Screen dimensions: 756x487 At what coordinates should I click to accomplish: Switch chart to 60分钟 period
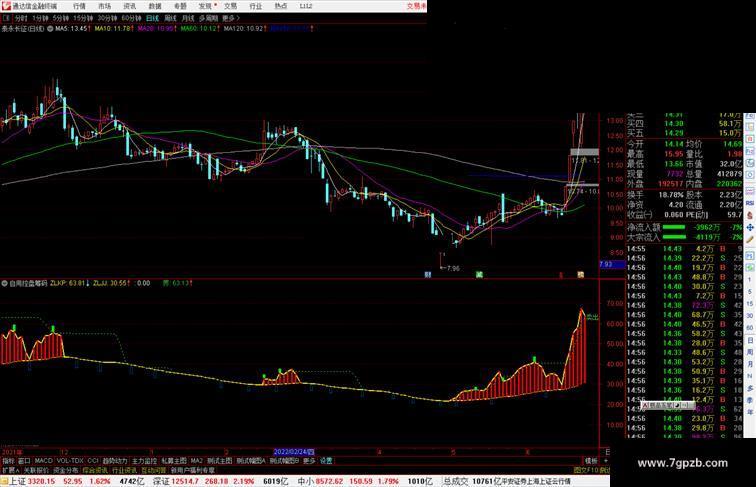[131, 18]
